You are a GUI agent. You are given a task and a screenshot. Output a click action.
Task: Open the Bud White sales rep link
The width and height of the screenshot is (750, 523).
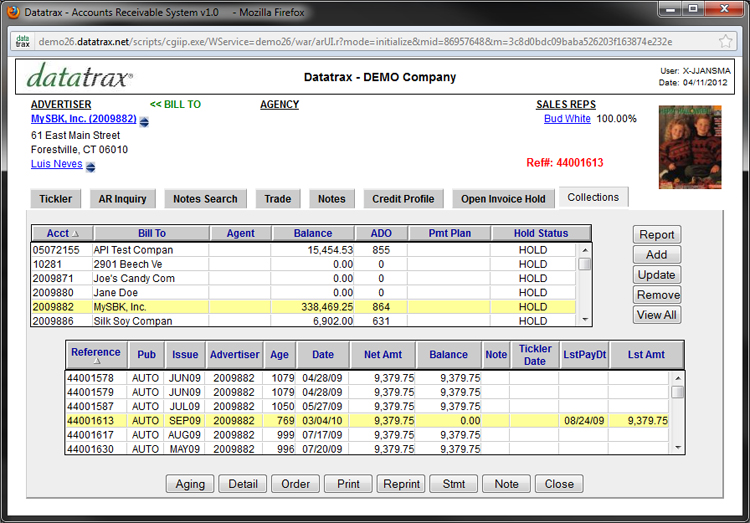click(x=567, y=119)
